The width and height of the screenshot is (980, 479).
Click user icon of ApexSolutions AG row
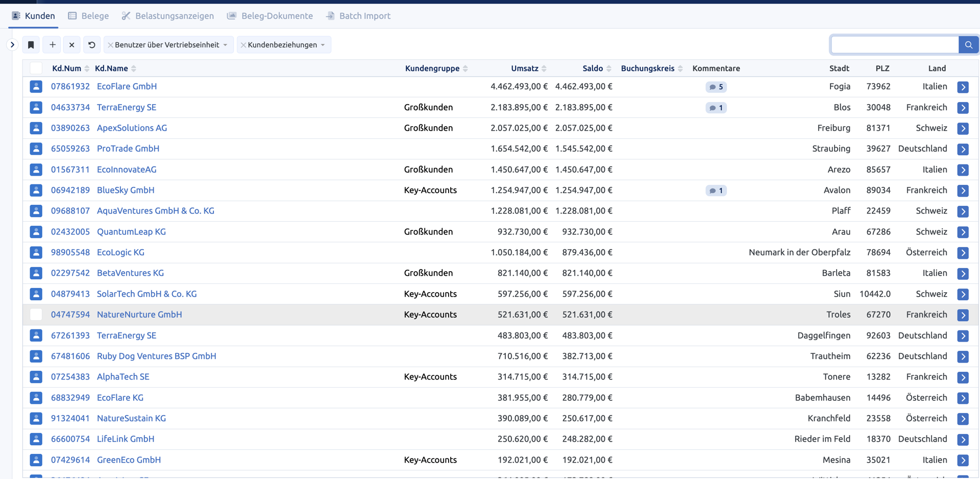point(36,128)
